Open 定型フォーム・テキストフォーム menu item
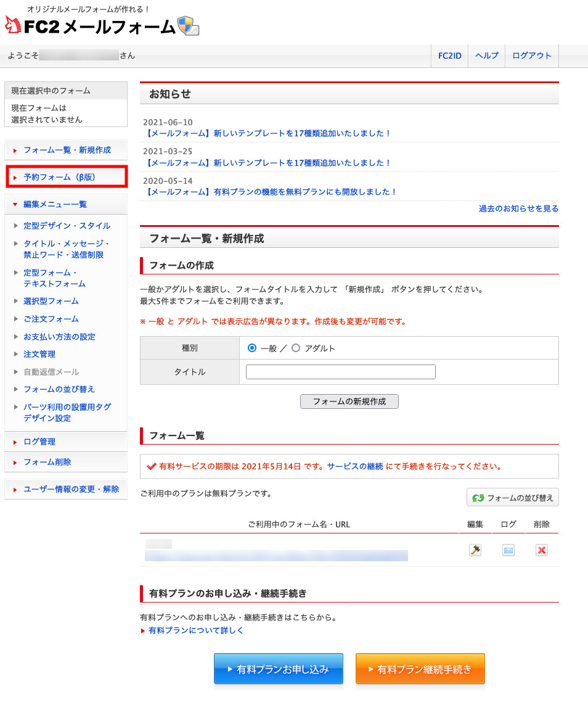This screenshot has height=708, width=588. point(54,278)
